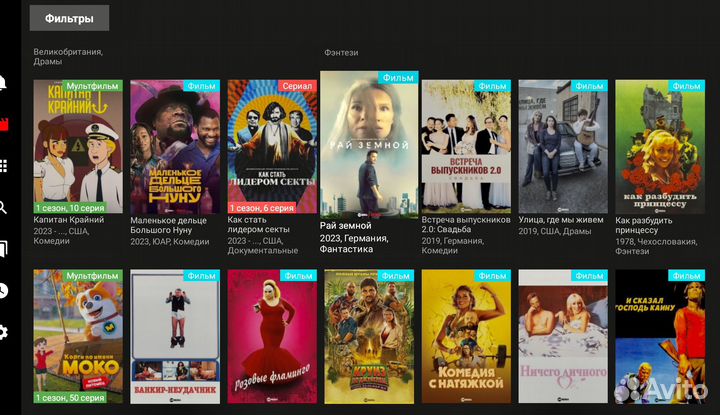Viewport: 720px width, 415px height.
Task: Open Встреча выпускников 2.0 poster
Action: point(466,147)
